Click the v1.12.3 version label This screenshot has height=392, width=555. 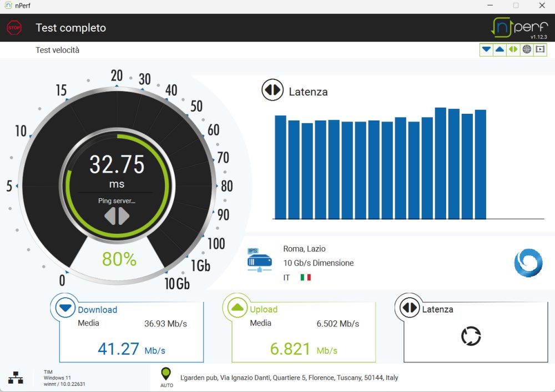[539, 37]
